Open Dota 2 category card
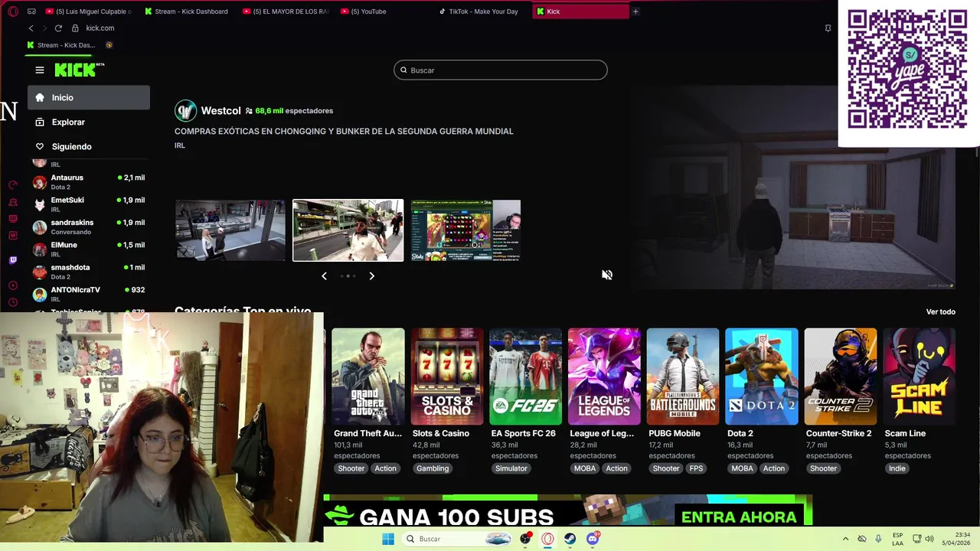 point(762,377)
